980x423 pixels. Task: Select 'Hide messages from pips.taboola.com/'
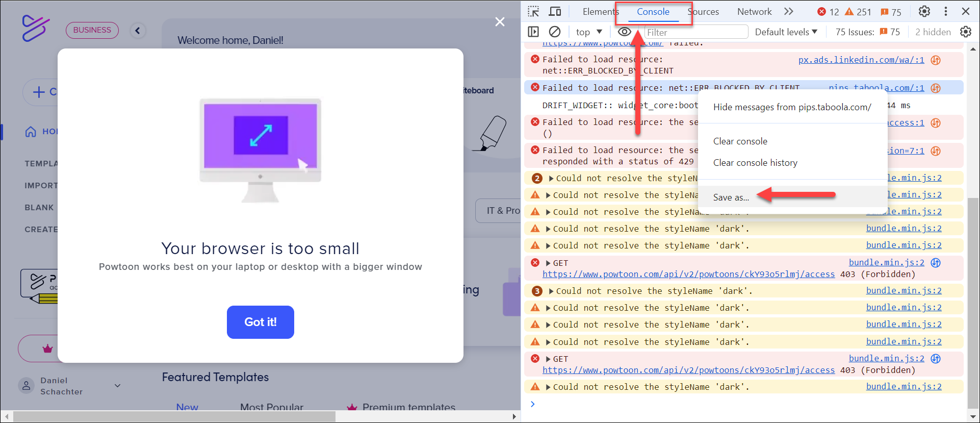(x=792, y=107)
